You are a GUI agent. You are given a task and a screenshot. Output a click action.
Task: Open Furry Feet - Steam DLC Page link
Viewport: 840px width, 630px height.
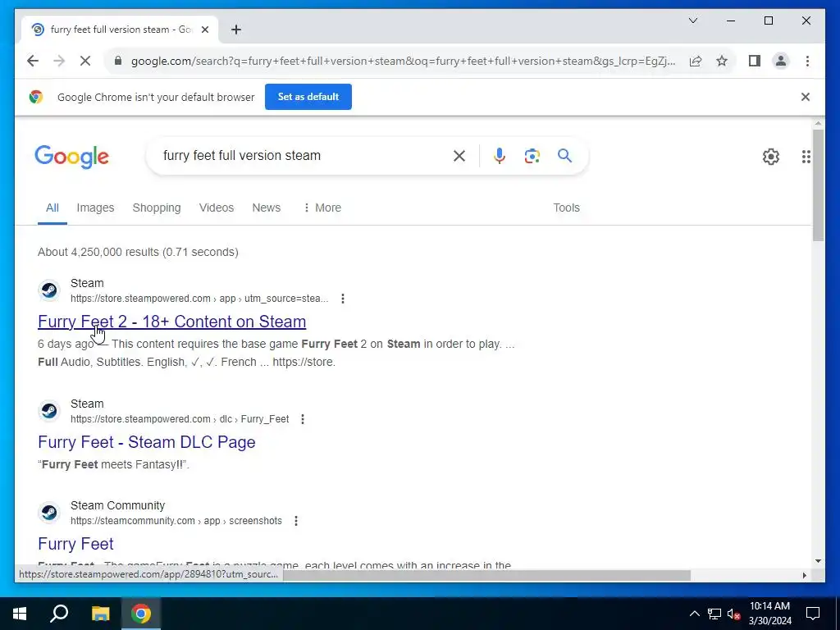click(x=147, y=442)
